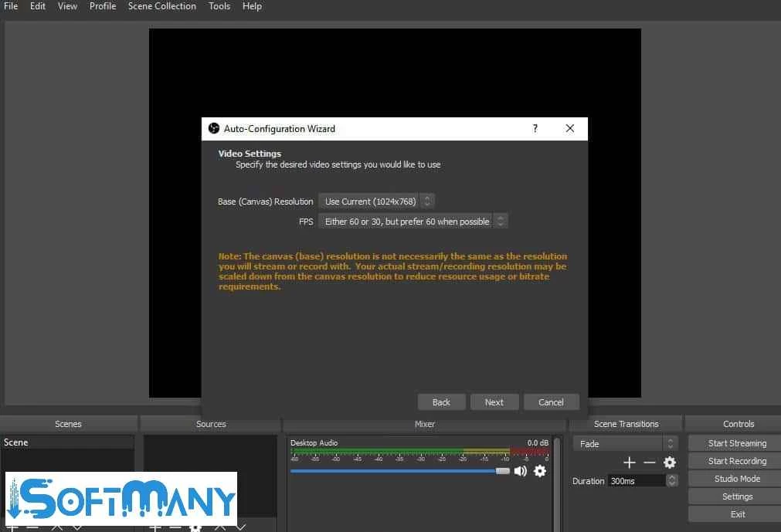Viewport: 781px width, 532px height.
Task: Open the Tools menu
Action: pyautogui.click(x=219, y=6)
